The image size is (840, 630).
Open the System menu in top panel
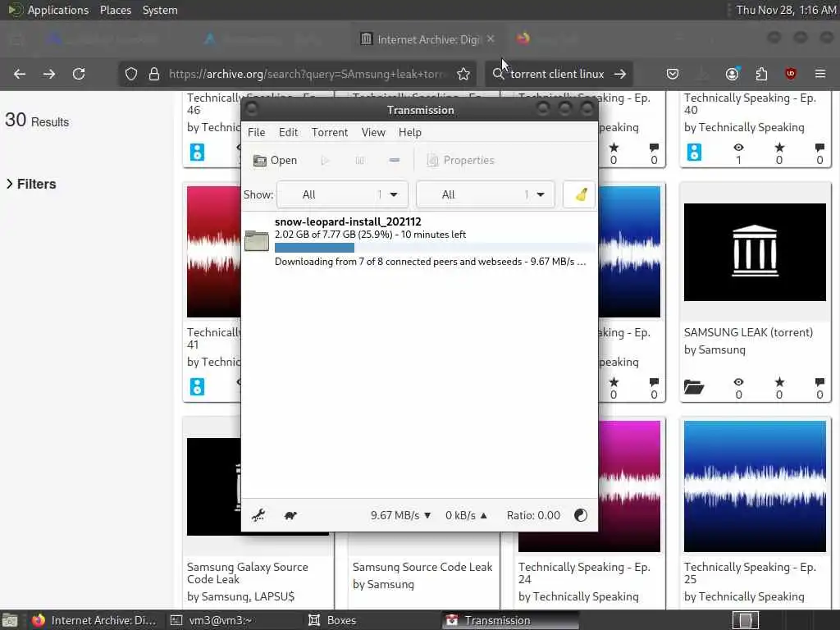click(160, 10)
